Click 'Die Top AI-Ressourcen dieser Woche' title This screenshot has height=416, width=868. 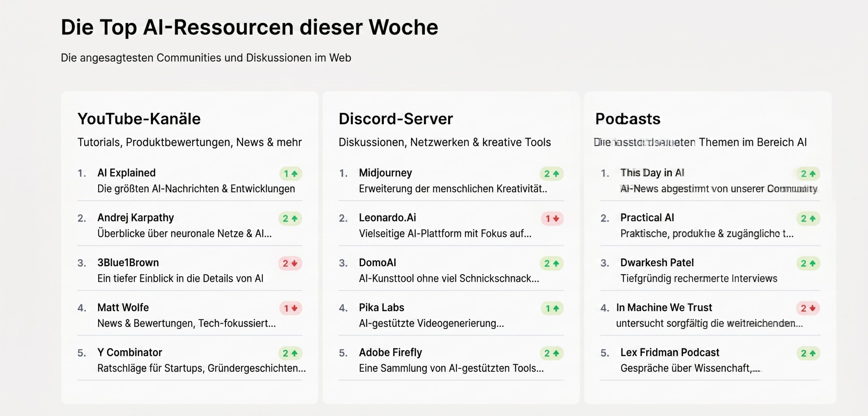pos(250,27)
